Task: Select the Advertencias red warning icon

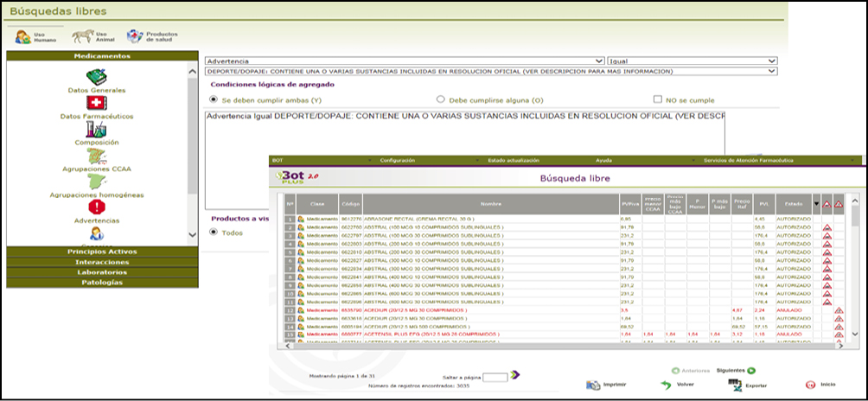Action: (96, 207)
